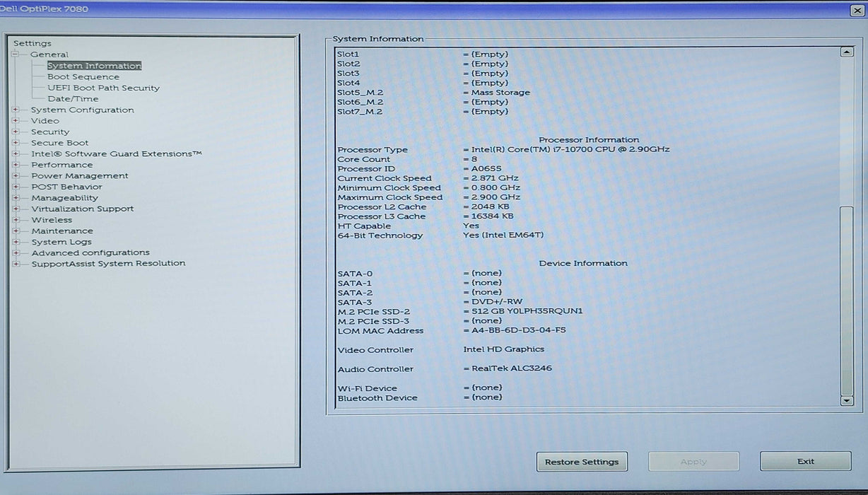The width and height of the screenshot is (868, 495).
Task: Click the Intel HD Graphics value
Action: tap(503, 349)
